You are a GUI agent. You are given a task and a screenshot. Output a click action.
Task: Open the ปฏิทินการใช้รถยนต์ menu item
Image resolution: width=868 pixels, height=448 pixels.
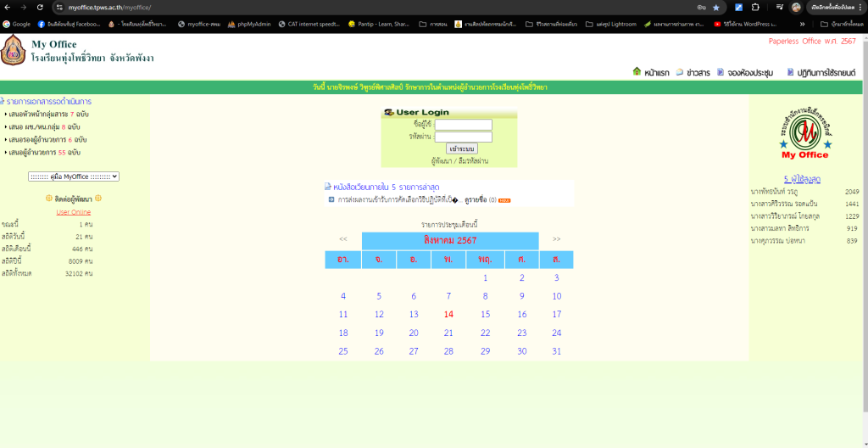click(x=826, y=72)
